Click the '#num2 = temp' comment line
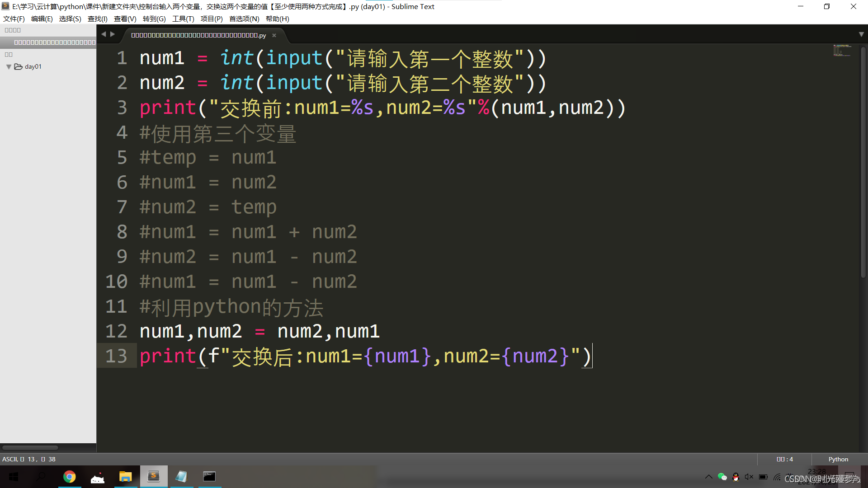The width and height of the screenshot is (868, 488). [208, 207]
